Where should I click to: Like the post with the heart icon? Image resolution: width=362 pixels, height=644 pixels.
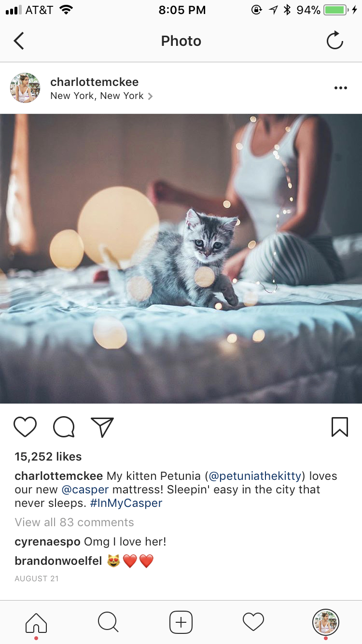[x=25, y=427]
